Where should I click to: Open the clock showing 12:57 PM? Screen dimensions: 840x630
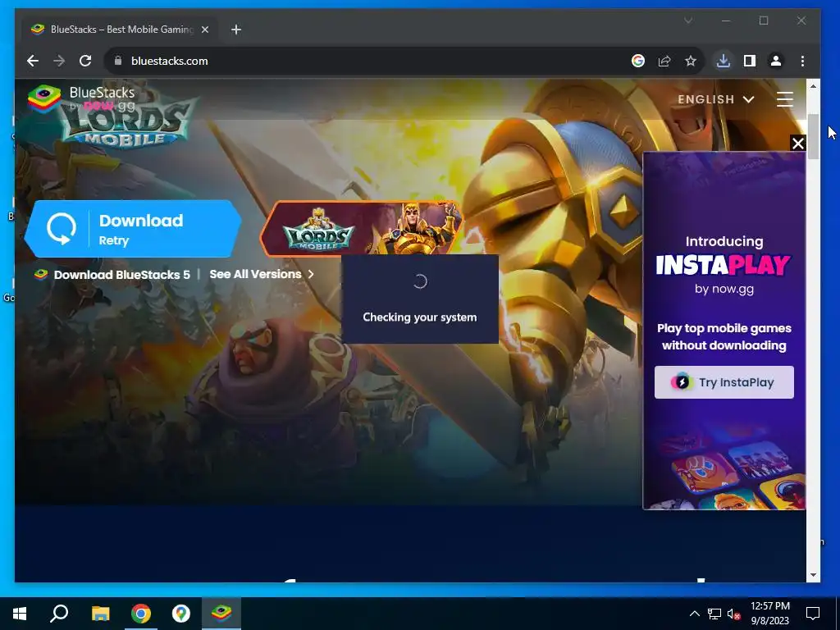[x=769, y=614]
